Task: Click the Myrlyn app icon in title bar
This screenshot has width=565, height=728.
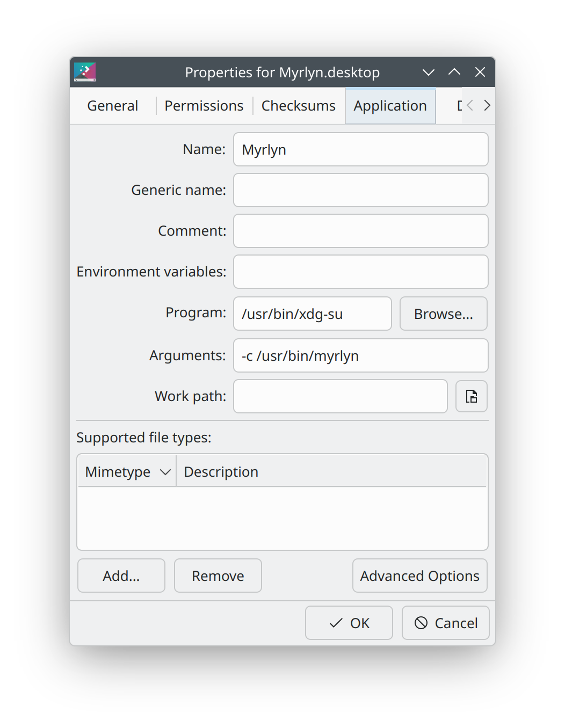Action: [x=85, y=72]
